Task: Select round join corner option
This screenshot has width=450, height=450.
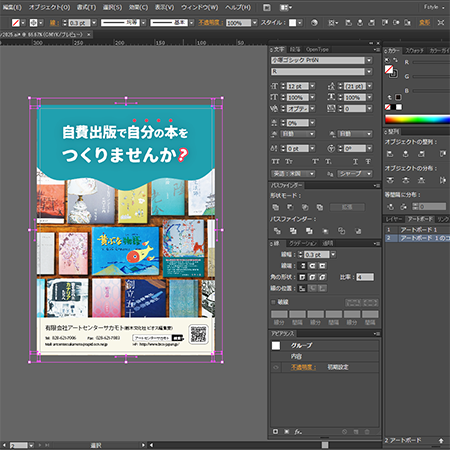Action: point(312,277)
